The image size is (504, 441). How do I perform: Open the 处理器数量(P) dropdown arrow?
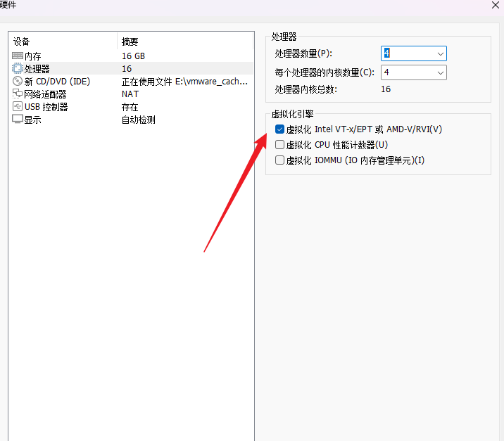(441, 53)
